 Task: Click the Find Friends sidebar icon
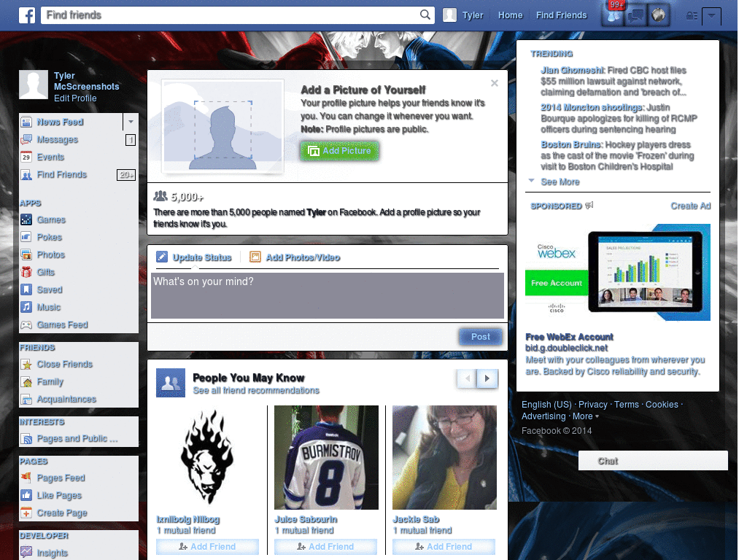point(26,175)
